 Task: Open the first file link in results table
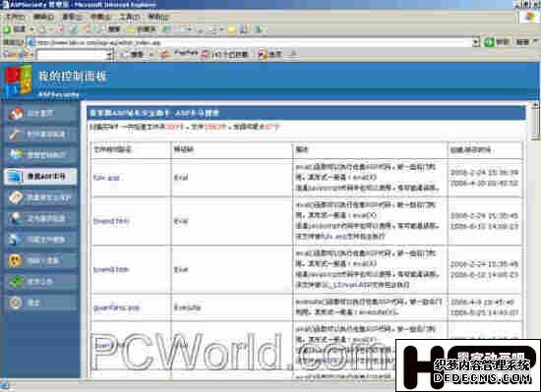(106, 178)
